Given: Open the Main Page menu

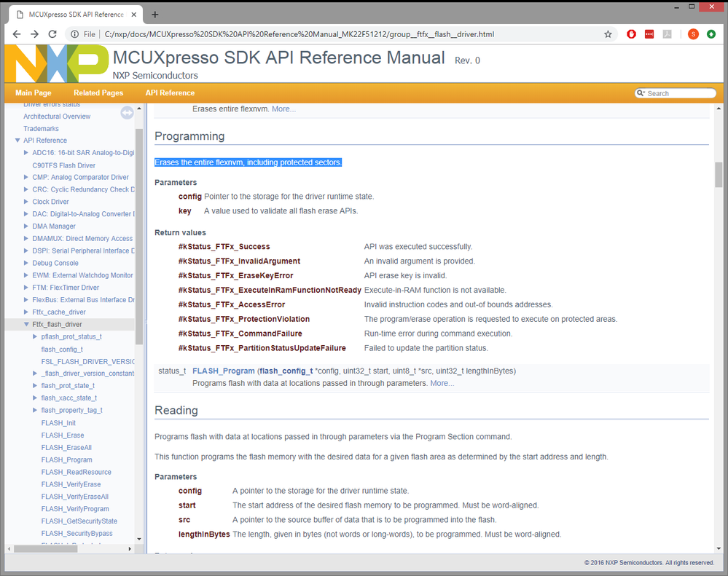Looking at the screenshot, I should pos(34,92).
